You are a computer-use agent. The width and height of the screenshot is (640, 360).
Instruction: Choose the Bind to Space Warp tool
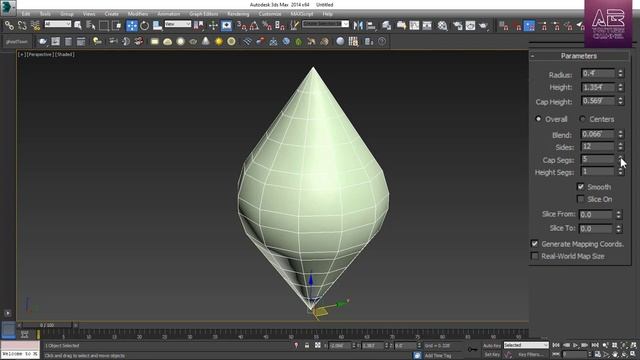tap(36, 26)
